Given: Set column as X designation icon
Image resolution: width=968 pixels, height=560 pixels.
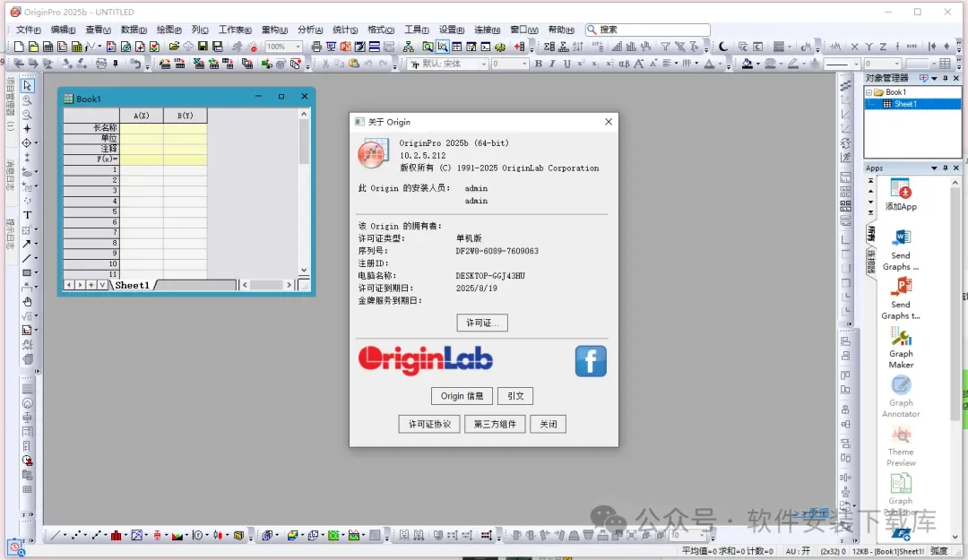Looking at the screenshot, I should [x=854, y=47].
